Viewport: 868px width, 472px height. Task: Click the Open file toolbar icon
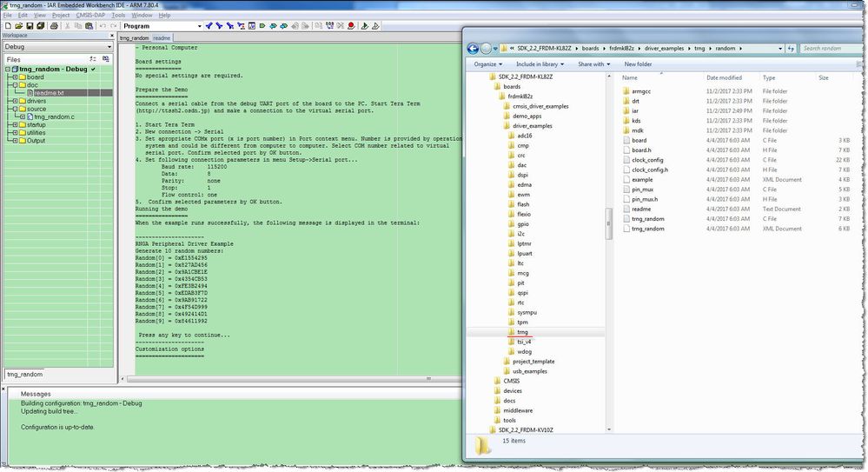pyautogui.click(x=18, y=26)
